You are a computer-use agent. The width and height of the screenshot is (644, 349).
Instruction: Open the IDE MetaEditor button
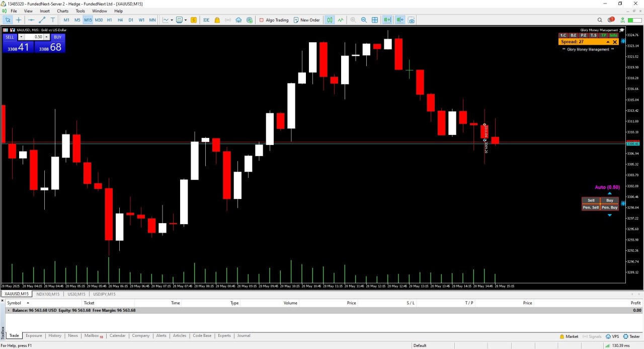point(206,20)
